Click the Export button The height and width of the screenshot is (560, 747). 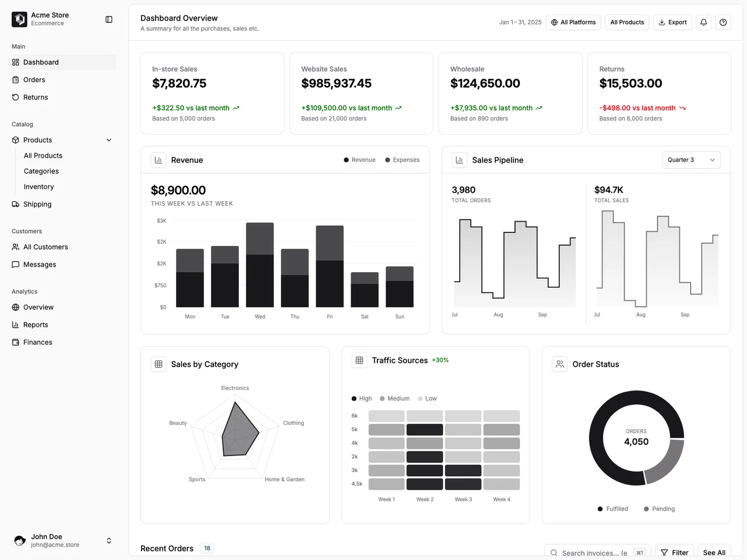click(x=672, y=22)
